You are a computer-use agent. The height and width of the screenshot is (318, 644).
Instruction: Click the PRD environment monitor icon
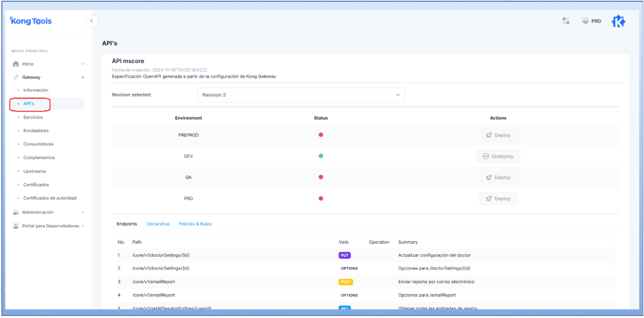coord(586,21)
